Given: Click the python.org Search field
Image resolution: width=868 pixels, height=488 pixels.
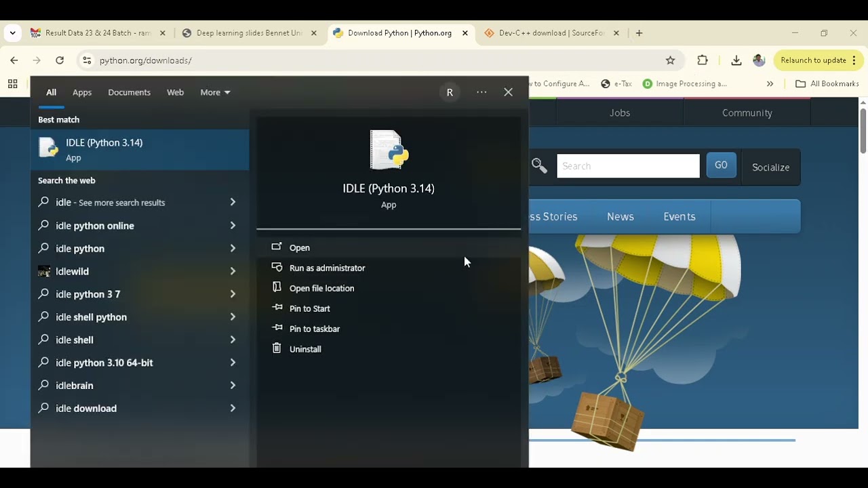Looking at the screenshot, I should tap(628, 166).
